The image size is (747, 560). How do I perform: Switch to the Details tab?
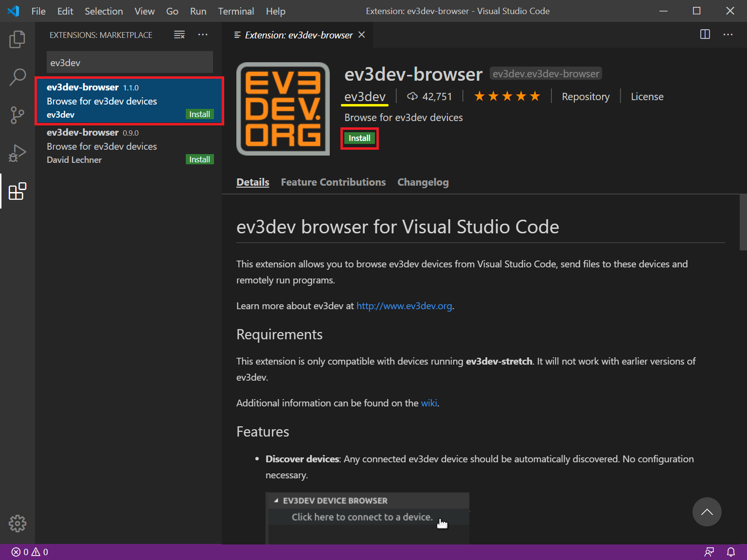tap(253, 182)
